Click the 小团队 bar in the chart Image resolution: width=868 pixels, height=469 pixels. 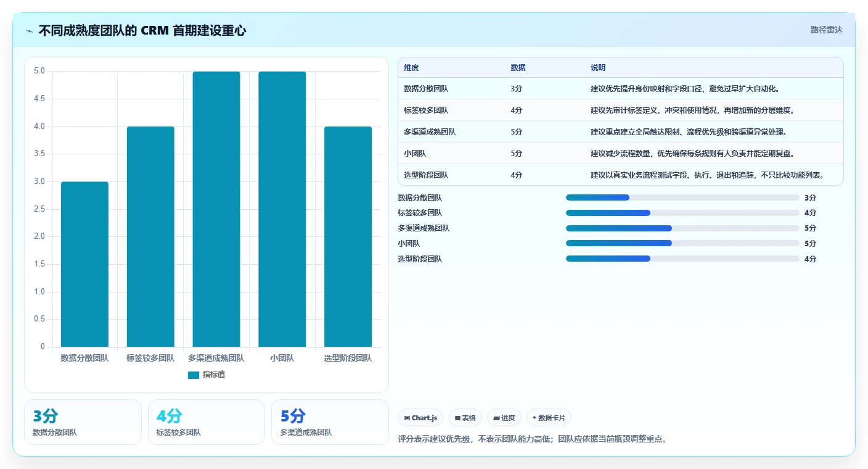(x=282, y=209)
